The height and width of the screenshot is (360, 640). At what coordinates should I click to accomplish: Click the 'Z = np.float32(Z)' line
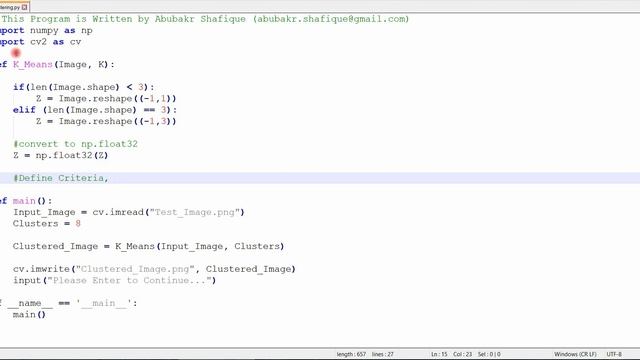[x=60, y=156]
